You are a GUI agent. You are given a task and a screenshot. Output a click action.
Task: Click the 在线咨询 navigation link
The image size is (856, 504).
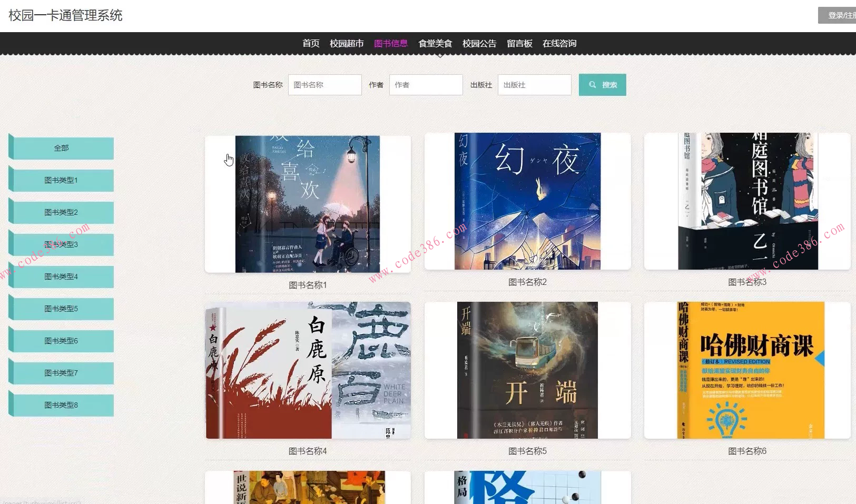[x=559, y=43]
